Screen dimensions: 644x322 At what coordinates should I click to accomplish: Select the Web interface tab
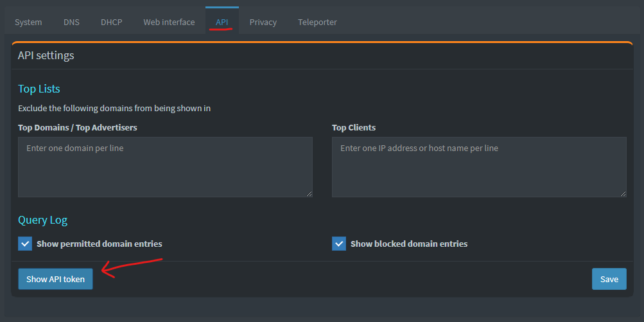(169, 22)
